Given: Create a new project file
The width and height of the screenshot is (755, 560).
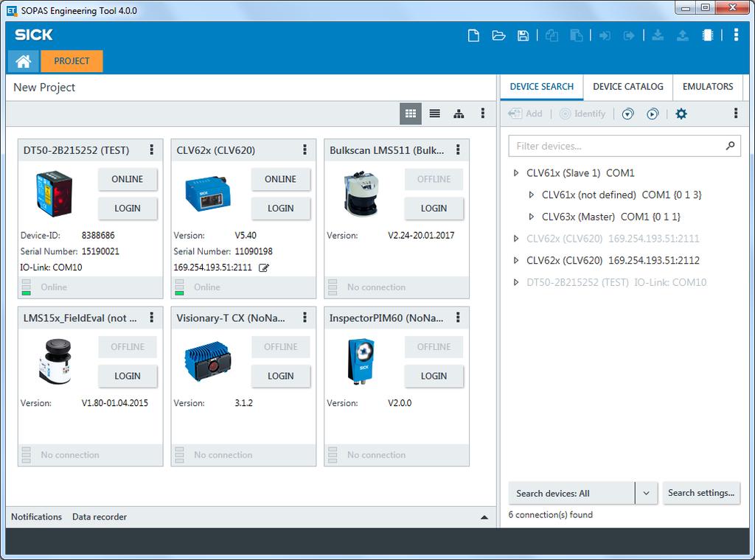Looking at the screenshot, I should (473, 35).
